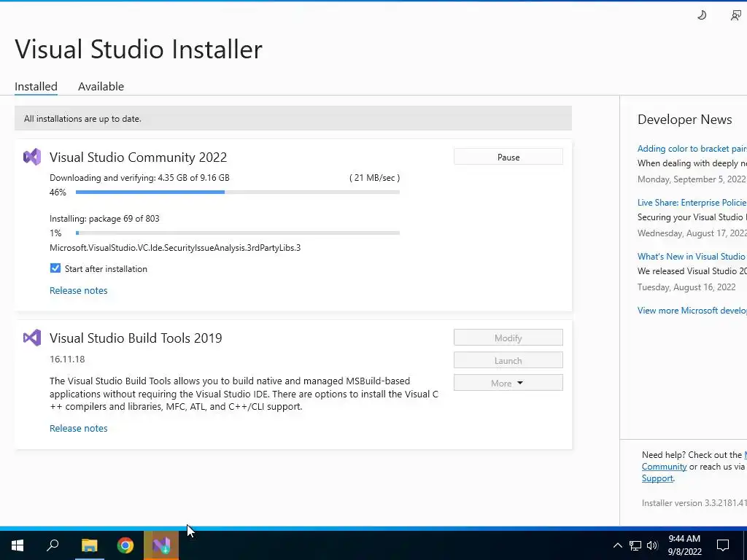Open the Community help link
The width and height of the screenshot is (747, 560).
[664, 467]
